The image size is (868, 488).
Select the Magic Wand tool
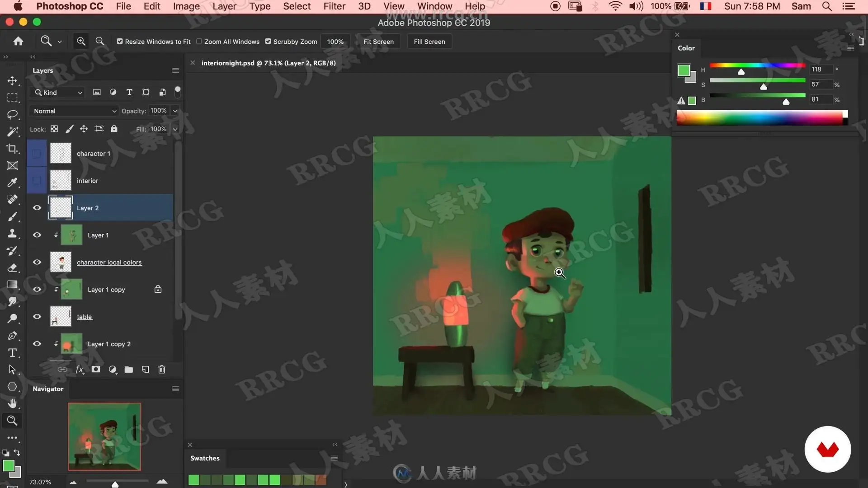pyautogui.click(x=12, y=131)
